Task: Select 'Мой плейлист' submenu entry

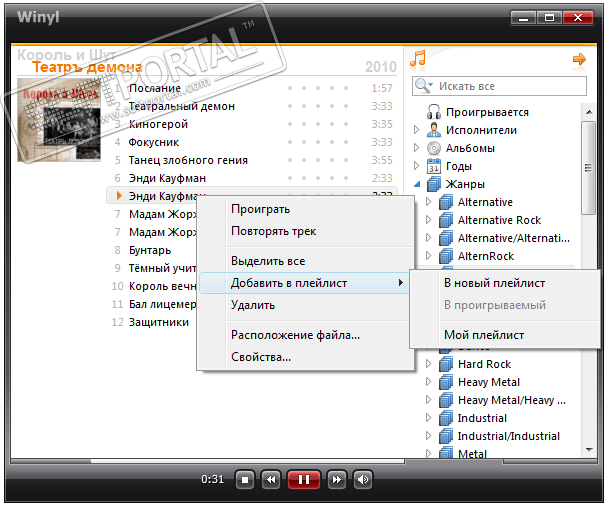Action: click(505, 335)
